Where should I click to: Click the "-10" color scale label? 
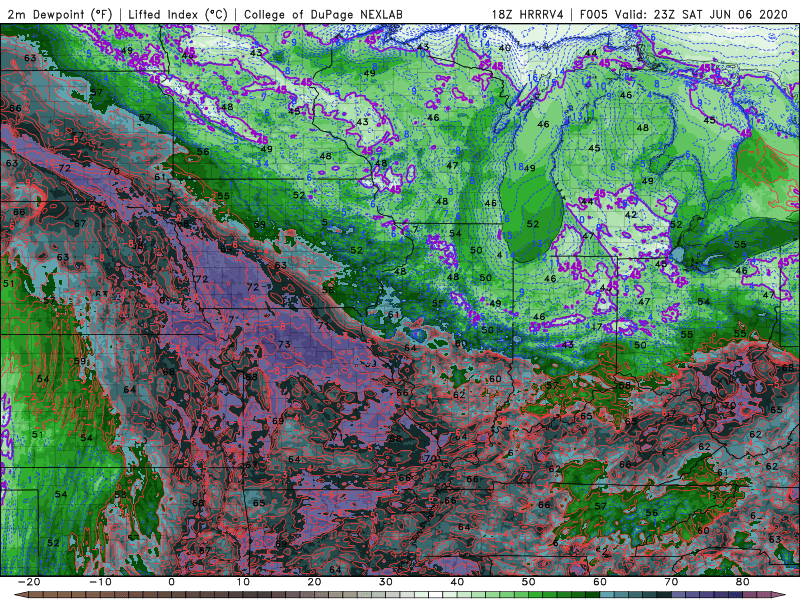(x=100, y=582)
